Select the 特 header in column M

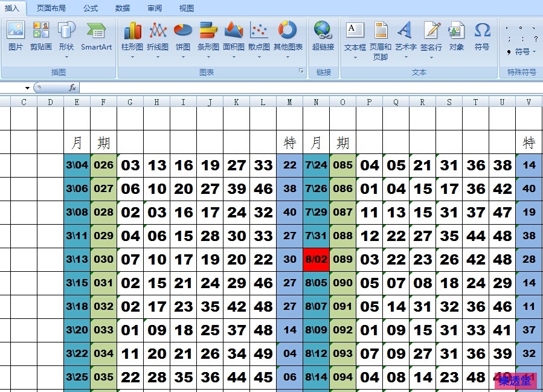pos(289,143)
